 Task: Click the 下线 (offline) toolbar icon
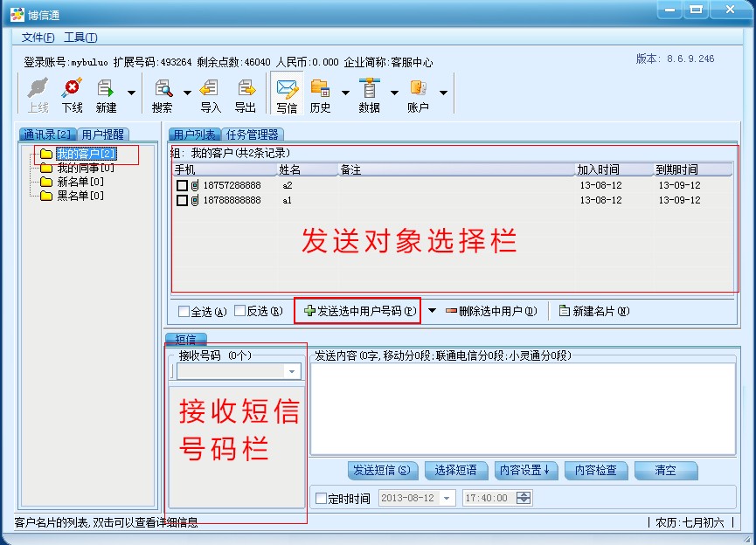(72, 89)
